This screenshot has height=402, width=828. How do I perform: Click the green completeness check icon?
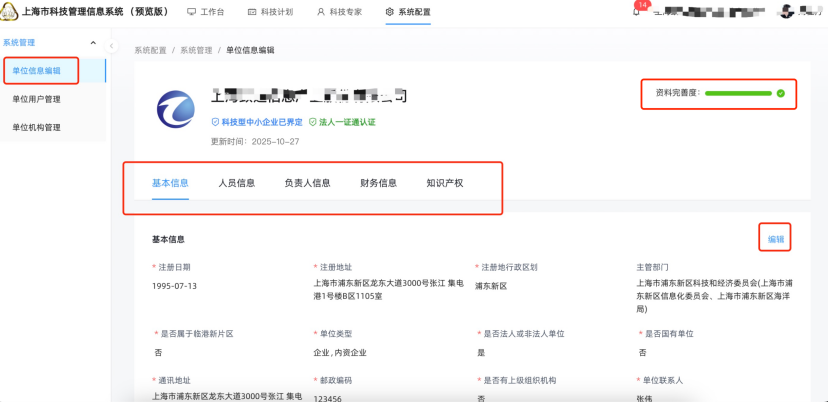(781, 94)
